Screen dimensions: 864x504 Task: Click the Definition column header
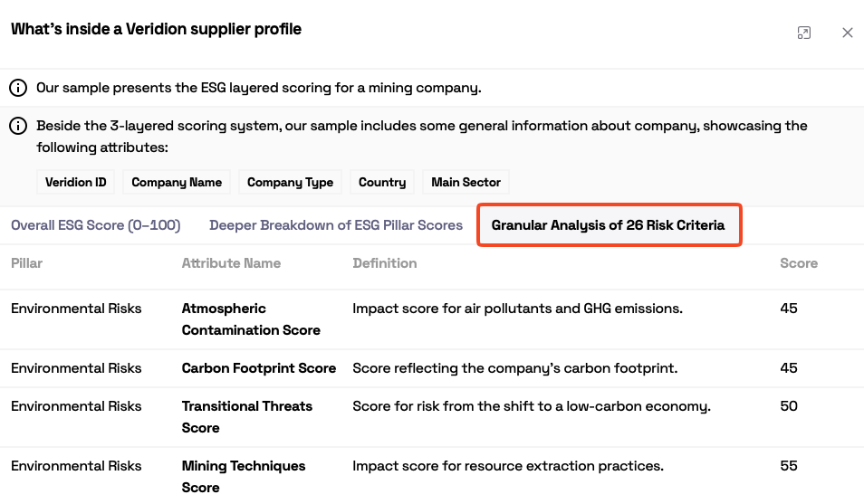pos(385,263)
